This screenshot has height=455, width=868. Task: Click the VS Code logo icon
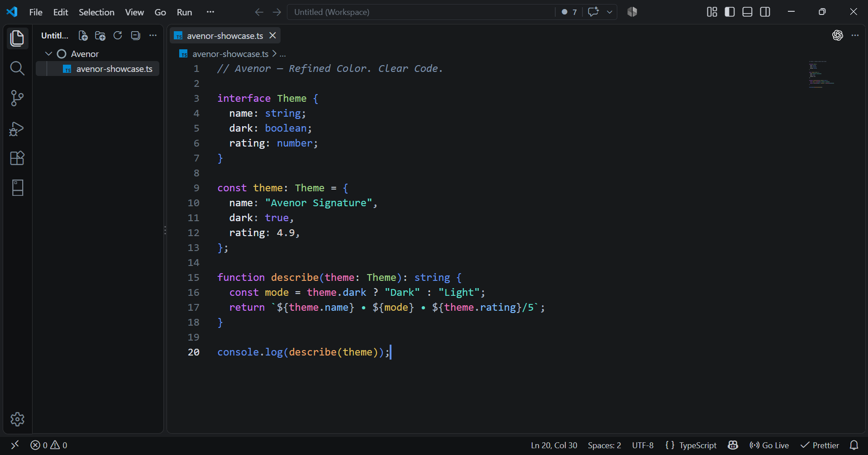coord(12,12)
